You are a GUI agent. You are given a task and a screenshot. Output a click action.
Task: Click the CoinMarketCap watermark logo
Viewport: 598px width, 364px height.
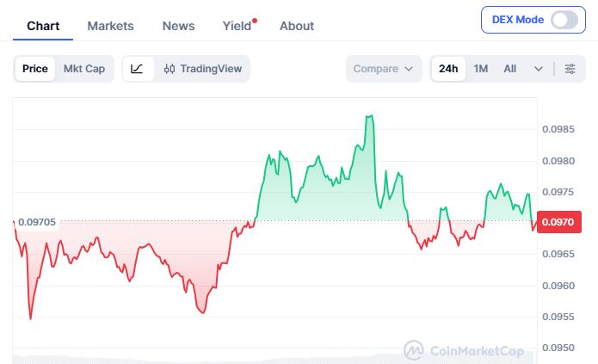pos(413,350)
